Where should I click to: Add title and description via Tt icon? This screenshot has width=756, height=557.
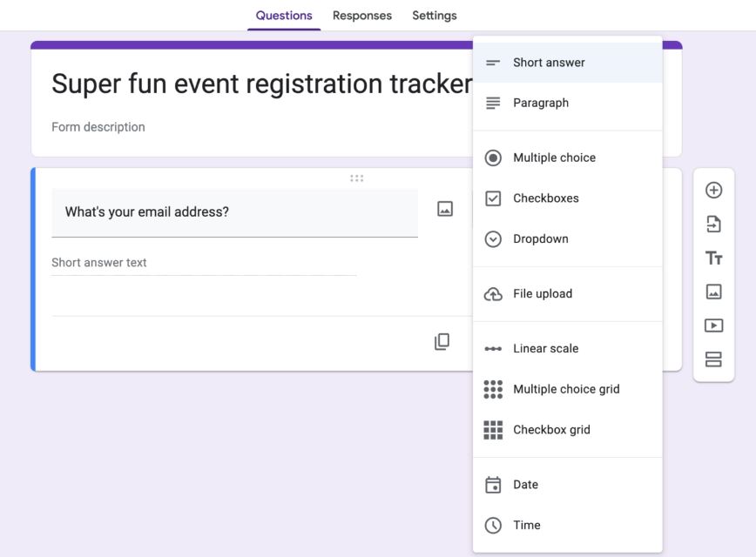[713, 258]
